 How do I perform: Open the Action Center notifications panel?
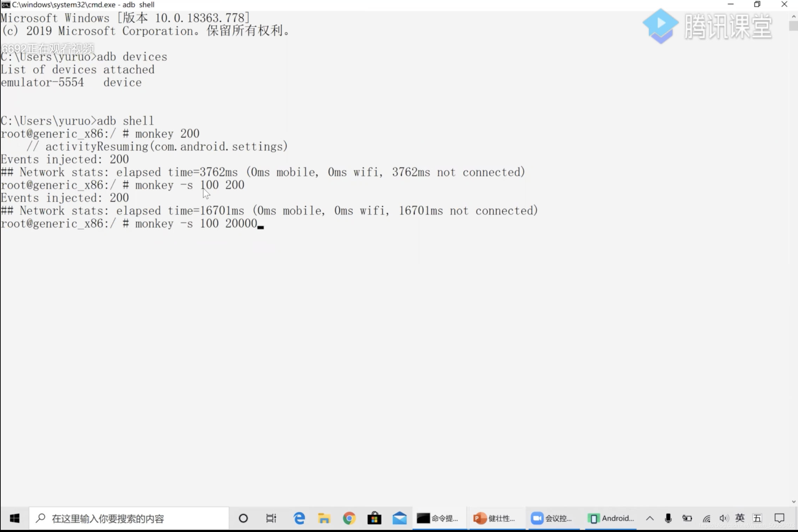pos(779,518)
